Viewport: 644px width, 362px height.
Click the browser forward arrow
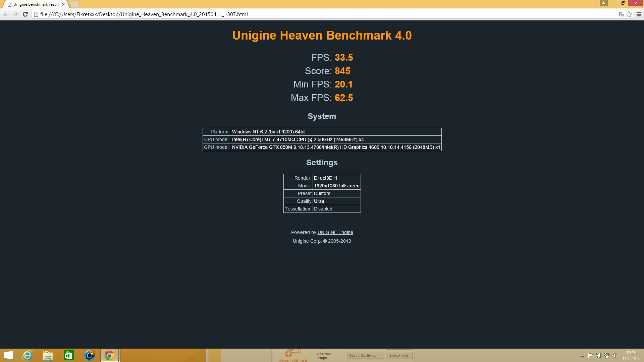15,14
